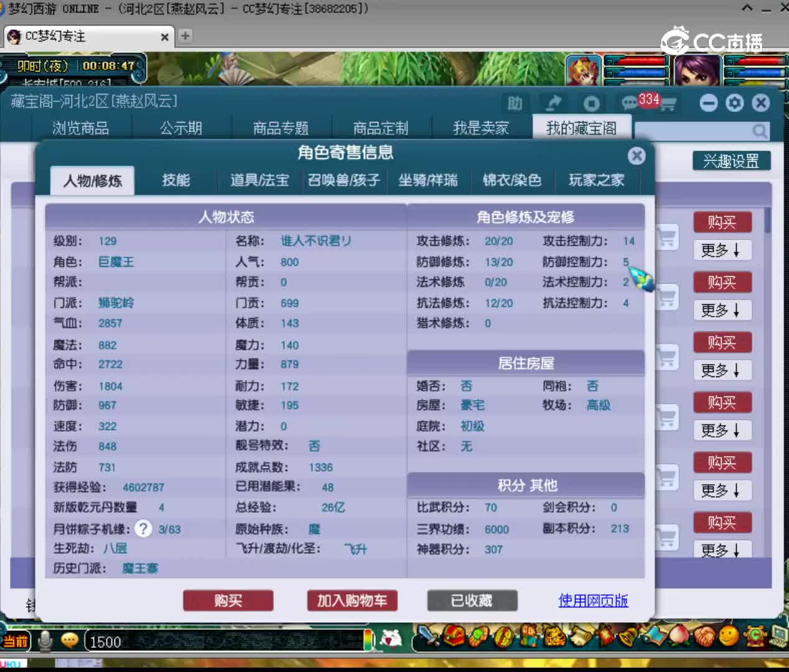This screenshot has height=672, width=789.
Task: Switch to 坐骑/祥瑞 tab
Action: point(428,180)
